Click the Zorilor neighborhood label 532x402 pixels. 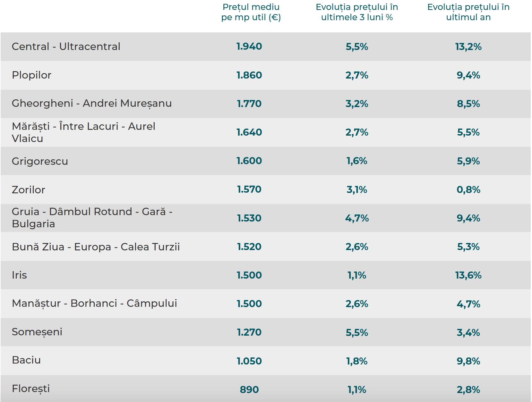[x=28, y=189]
